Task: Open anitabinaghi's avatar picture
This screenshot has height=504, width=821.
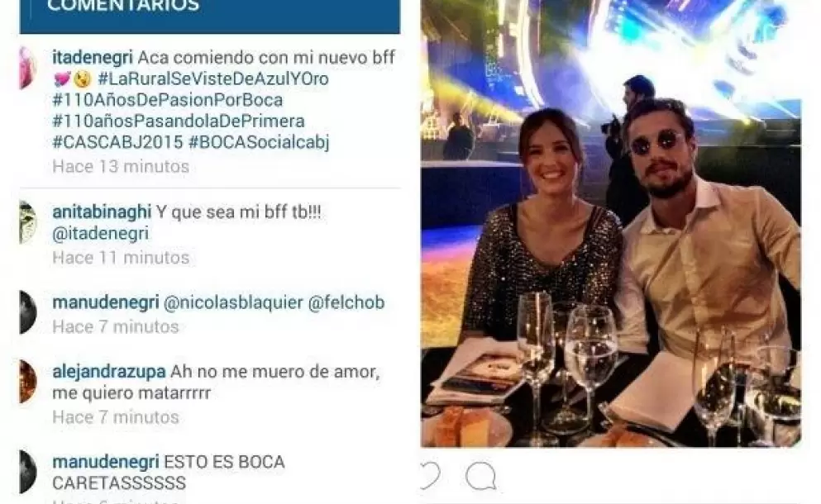Action: pos(27,222)
